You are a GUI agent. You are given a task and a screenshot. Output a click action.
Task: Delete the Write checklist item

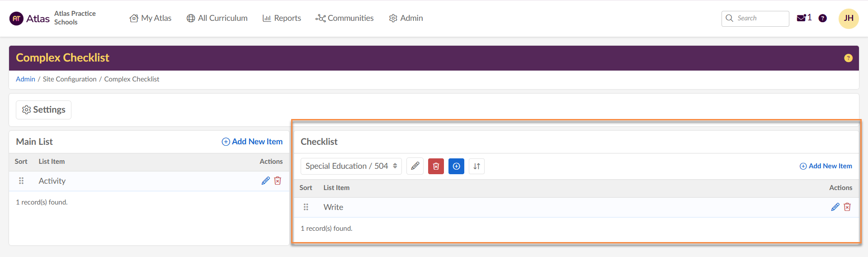click(847, 207)
